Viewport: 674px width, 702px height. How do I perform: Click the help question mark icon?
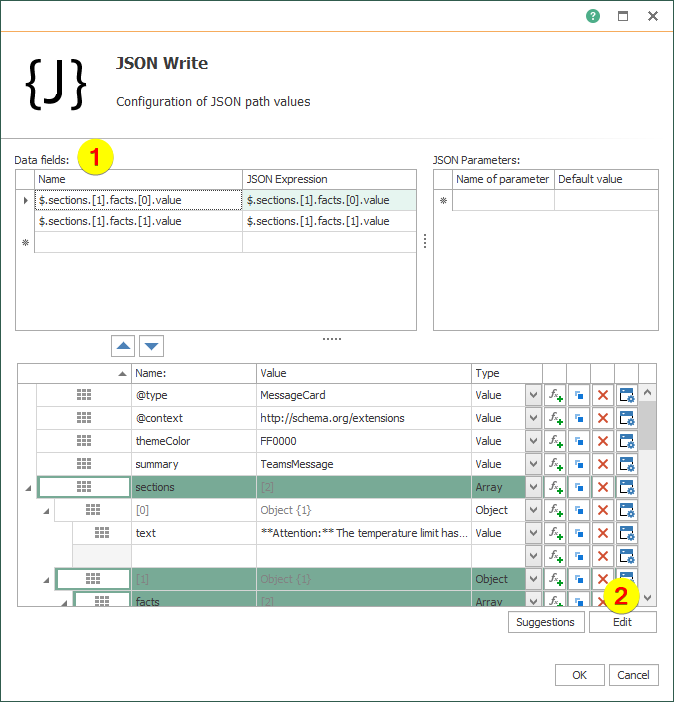click(x=593, y=16)
